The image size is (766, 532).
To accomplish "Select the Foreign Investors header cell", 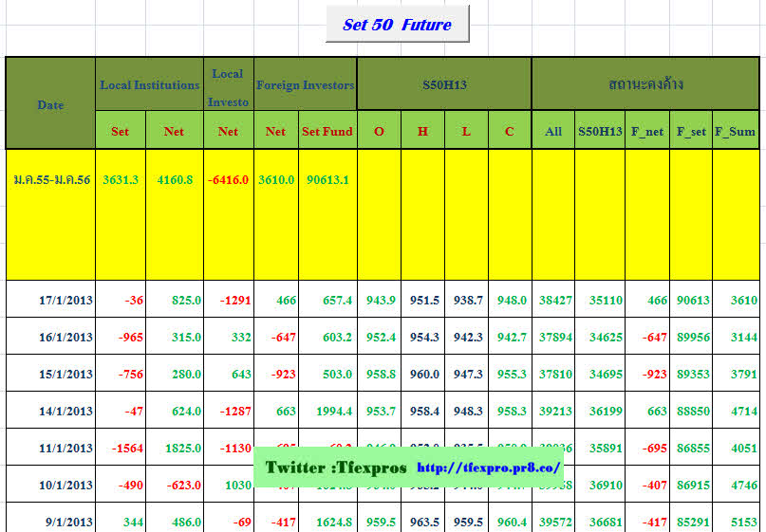I will pos(305,84).
